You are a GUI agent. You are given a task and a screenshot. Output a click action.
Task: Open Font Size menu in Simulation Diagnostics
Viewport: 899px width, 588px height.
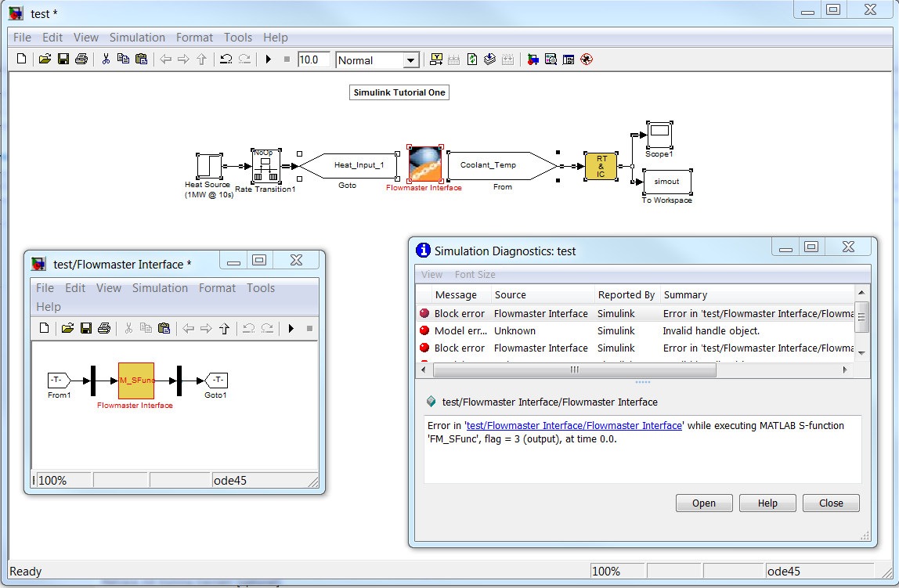[x=475, y=275]
